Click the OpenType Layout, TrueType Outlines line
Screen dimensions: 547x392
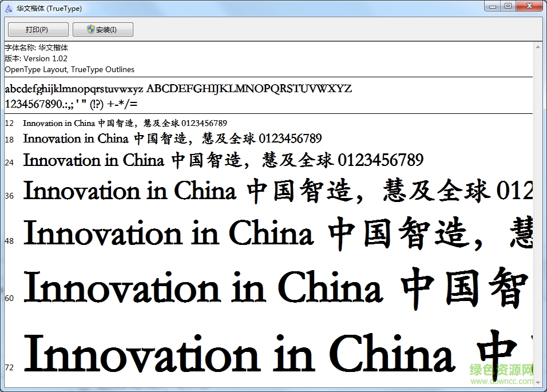coord(70,69)
